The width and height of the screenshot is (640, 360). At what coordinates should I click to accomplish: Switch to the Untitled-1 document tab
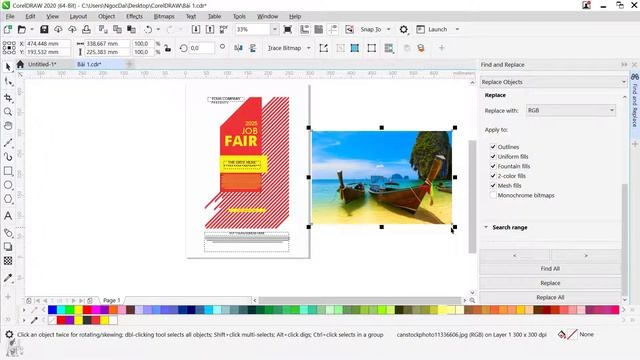tap(42, 64)
